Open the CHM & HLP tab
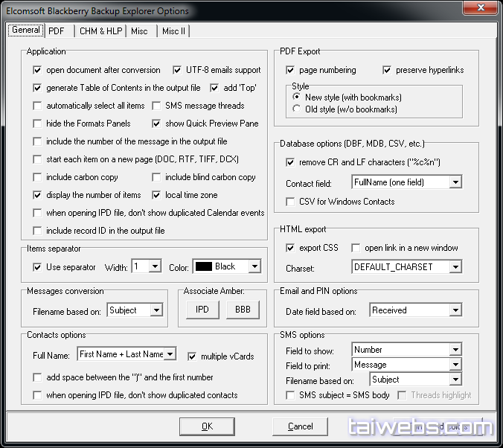503x448 pixels. 100,31
